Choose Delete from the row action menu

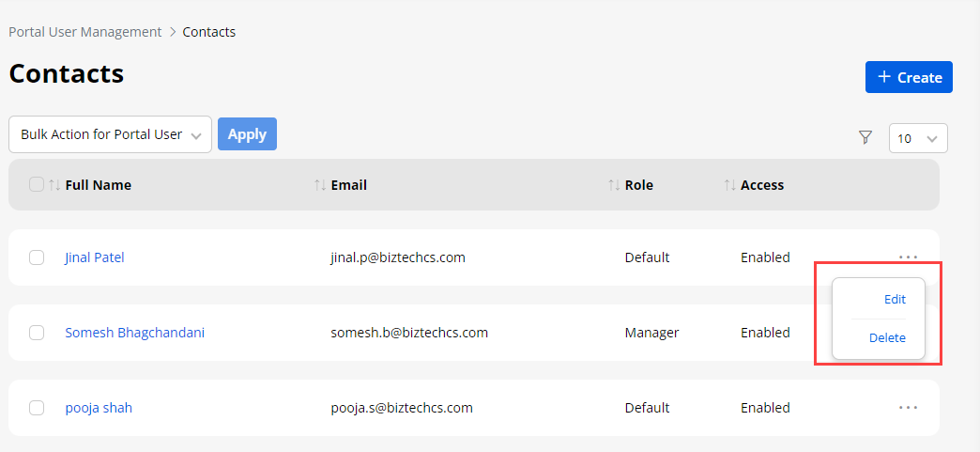click(x=887, y=337)
